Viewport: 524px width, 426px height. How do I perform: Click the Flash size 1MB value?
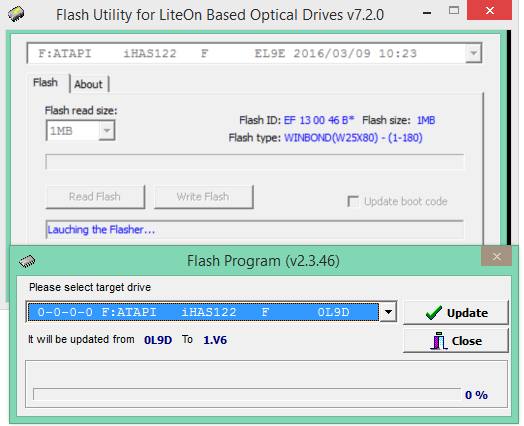[426, 120]
